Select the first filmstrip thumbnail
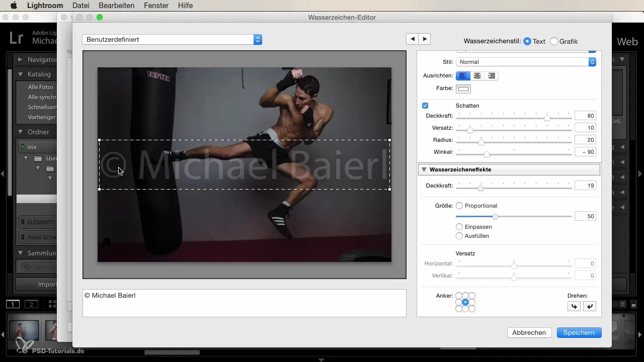Image resolution: width=644 pixels, height=362 pixels. coord(24,331)
